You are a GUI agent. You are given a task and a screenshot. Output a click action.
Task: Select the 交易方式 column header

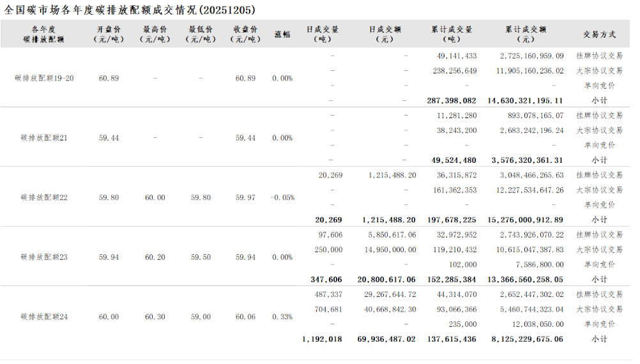(599, 34)
